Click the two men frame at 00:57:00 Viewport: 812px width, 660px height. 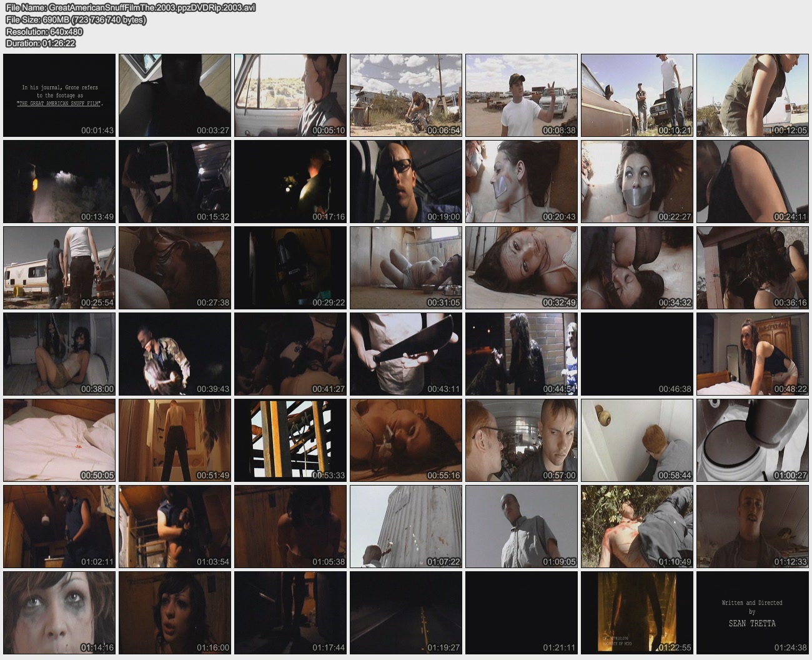pyautogui.click(x=522, y=441)
